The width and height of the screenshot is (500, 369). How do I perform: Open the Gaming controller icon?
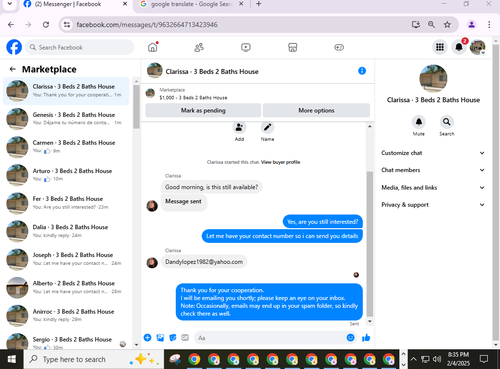(339, 47)
